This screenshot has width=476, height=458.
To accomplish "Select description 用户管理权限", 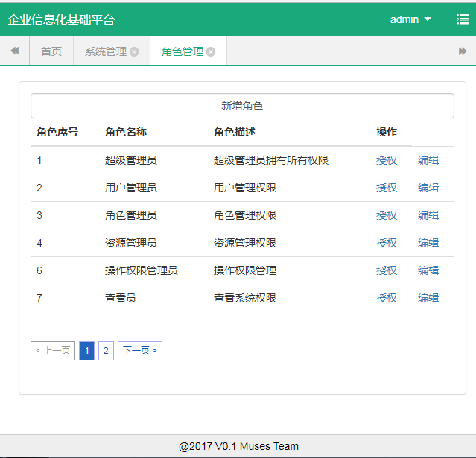I will coord(245,188).
